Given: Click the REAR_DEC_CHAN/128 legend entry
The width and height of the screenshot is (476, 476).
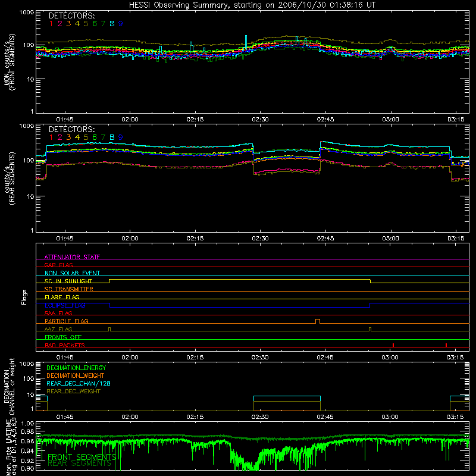Looking at the screenshot, I should point(79,383).
